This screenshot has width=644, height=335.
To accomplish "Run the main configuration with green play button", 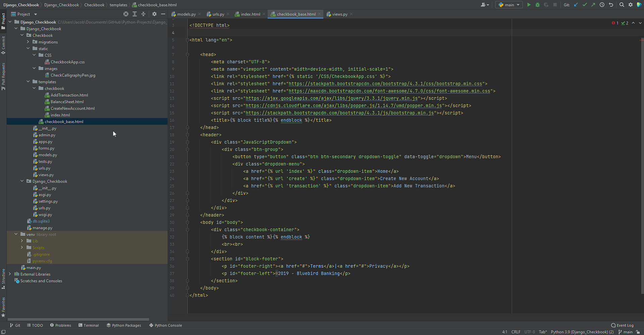I will [529, 5].
